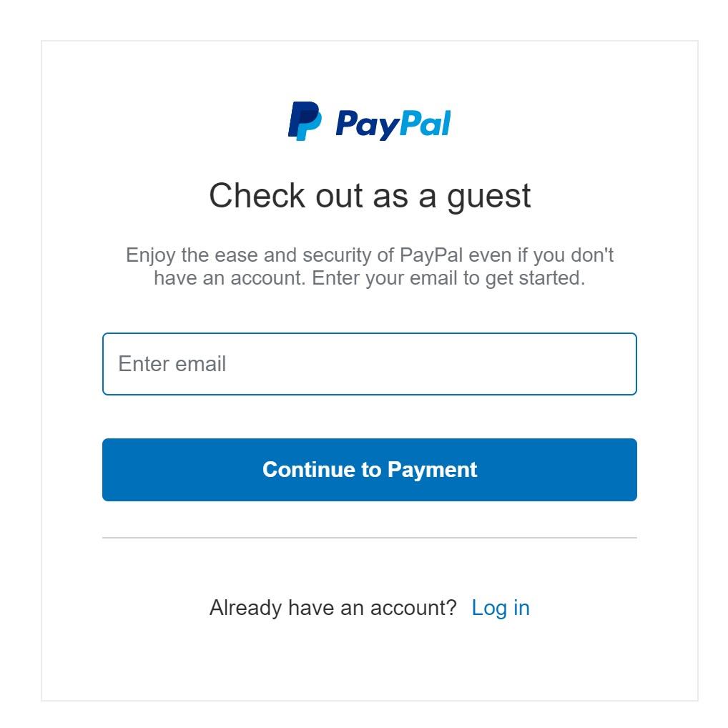Click 'Log in' next to account question
The image size is (728, 728).
[501, 607]
